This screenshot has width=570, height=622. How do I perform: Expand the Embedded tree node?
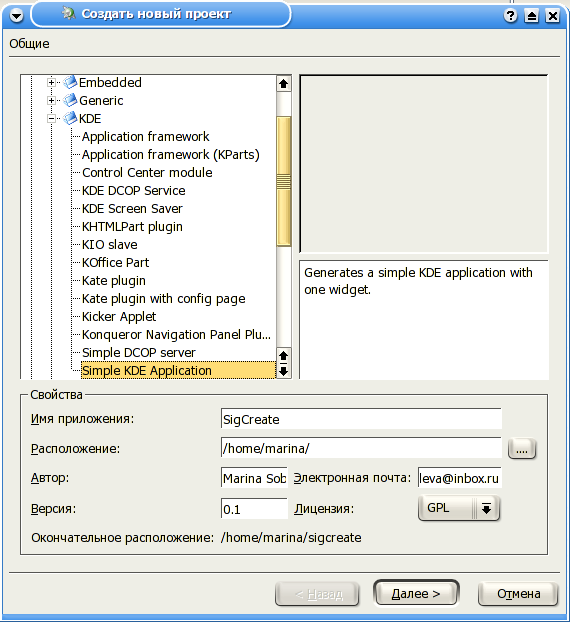pyautogui.click(x=51, y=83)
